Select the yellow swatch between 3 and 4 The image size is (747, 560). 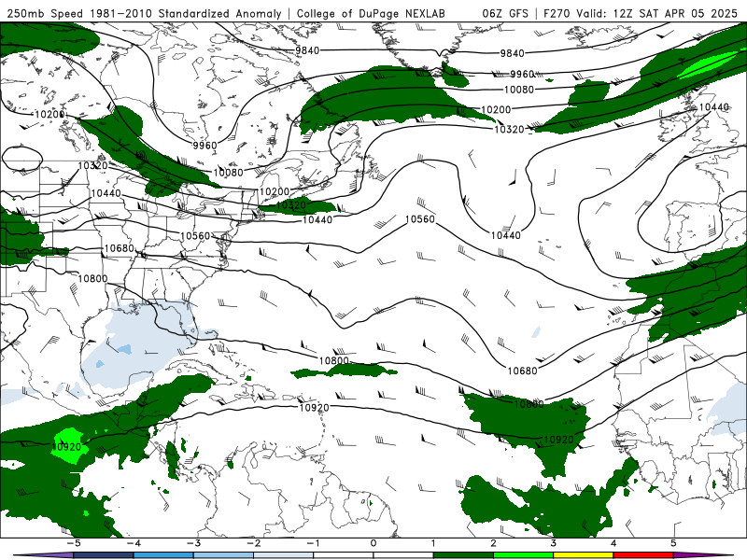584,555
